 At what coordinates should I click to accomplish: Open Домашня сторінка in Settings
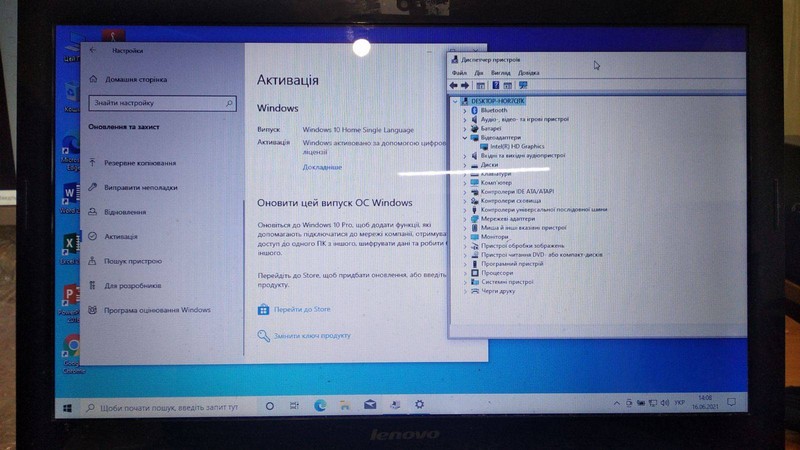click(x=129, y=80)
